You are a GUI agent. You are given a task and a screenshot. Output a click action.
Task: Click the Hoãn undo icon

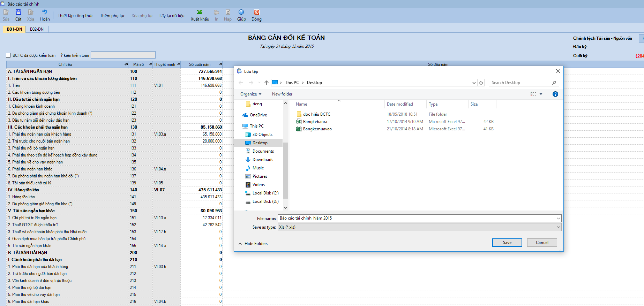(x=45, y=12)
